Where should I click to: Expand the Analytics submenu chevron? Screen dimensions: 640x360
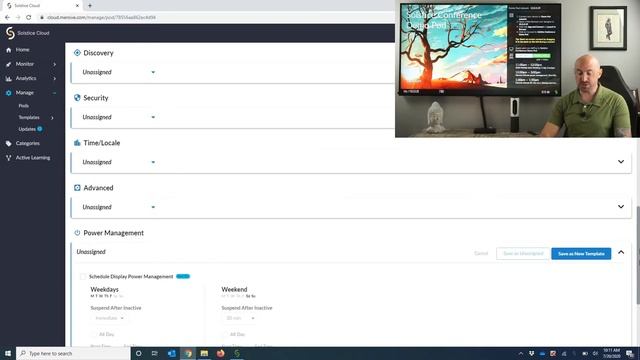[55, 79]
